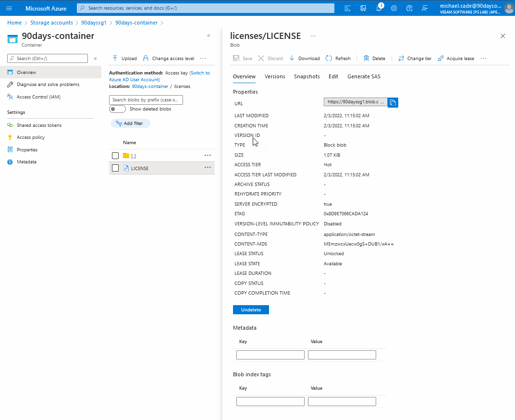Copy the blob URL to clipboard
This screenshot has width=515, height=420.
point(393,102)
